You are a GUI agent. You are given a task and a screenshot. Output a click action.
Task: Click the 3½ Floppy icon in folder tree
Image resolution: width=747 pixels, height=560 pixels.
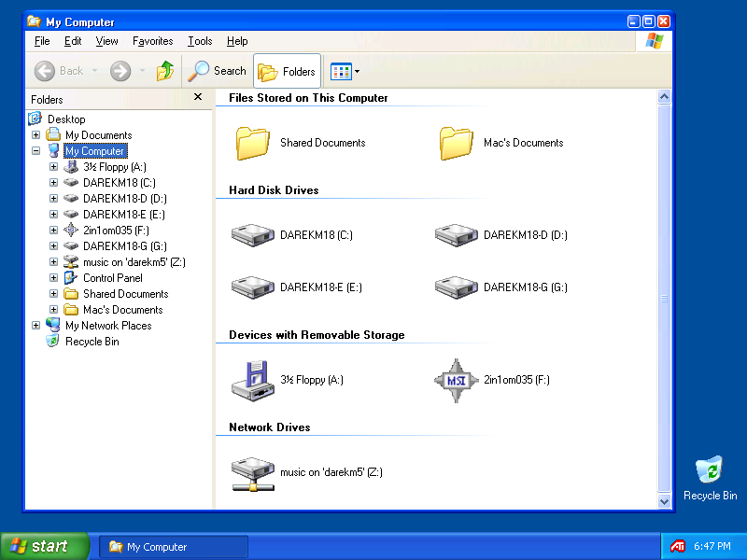point(71,167)
